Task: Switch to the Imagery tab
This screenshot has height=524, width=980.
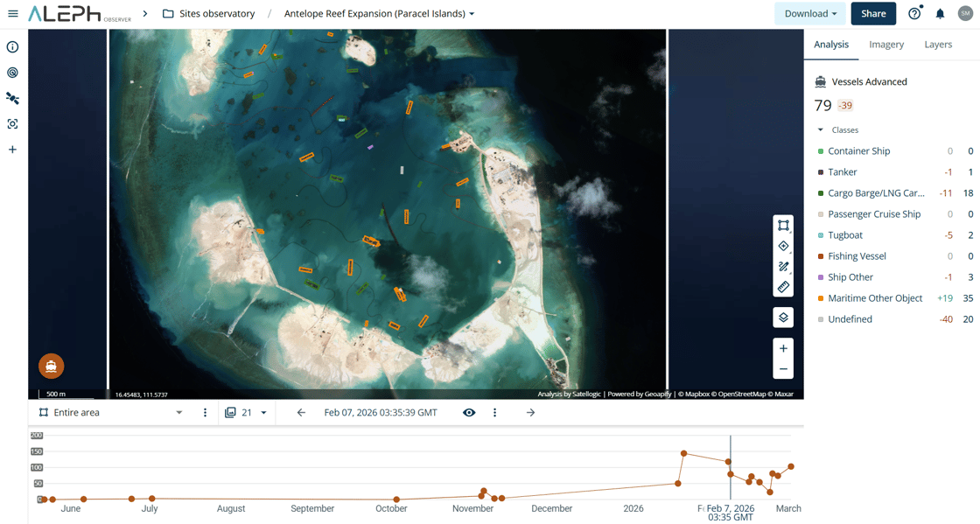Action: click(886, 45)
